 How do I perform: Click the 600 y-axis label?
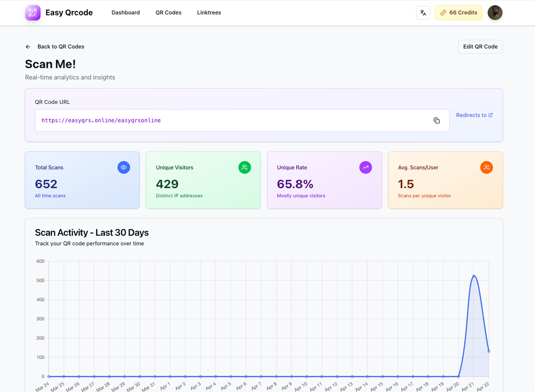[40, 261]
